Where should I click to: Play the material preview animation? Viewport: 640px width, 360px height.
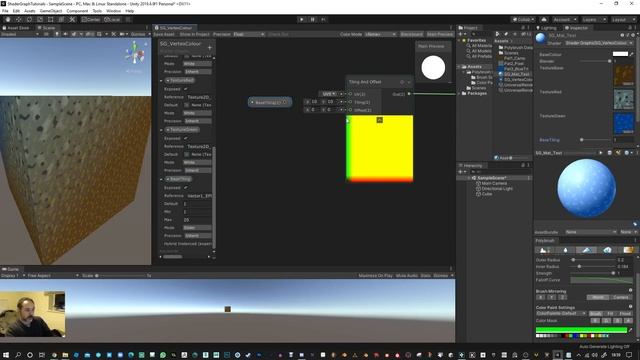(600, 153)
